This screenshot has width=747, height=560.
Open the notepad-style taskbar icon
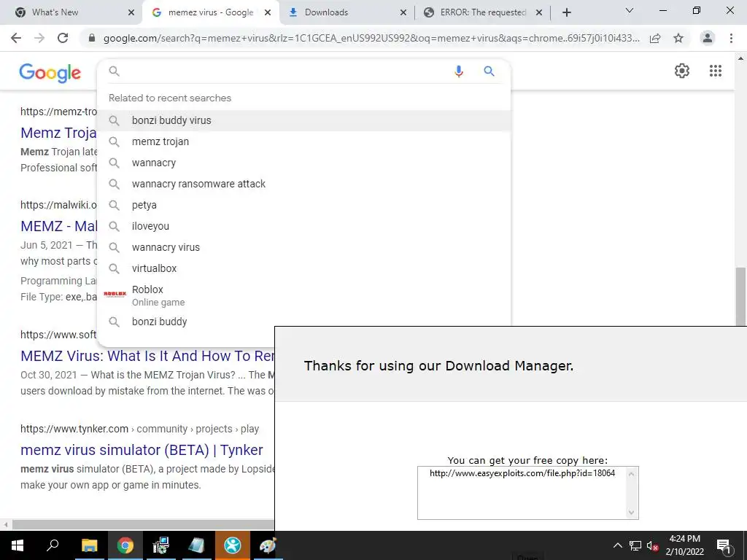tap(196, 545)
